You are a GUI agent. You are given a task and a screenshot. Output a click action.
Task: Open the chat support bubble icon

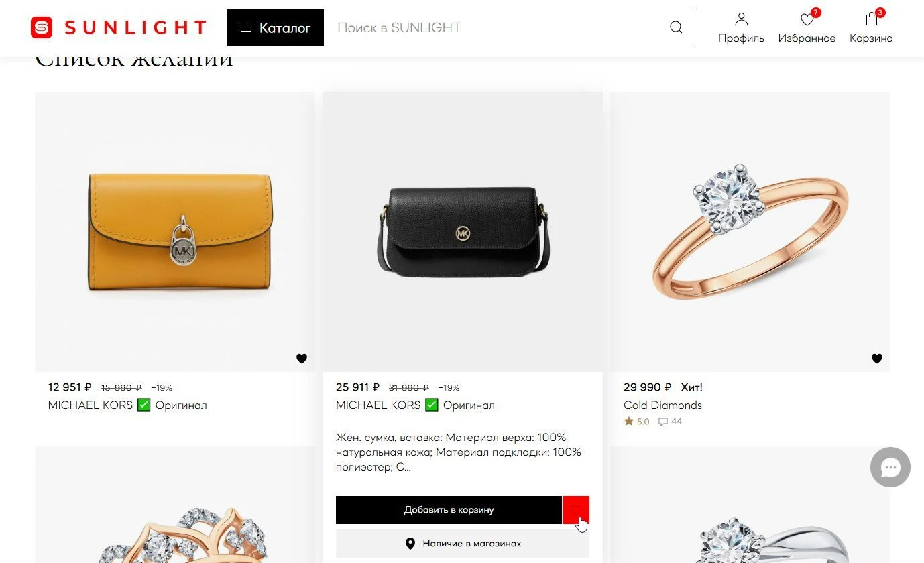click(x=890, y=467)
